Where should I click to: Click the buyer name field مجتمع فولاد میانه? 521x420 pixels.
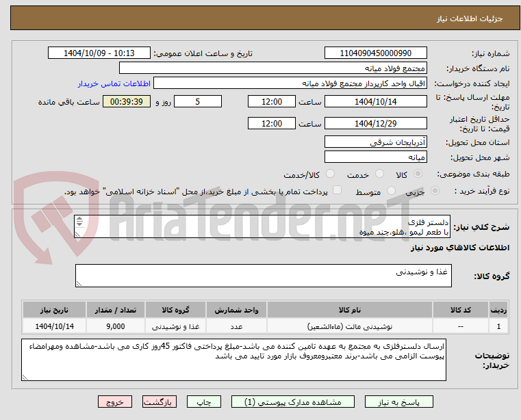pyautogui.click(x=272, y=68)
